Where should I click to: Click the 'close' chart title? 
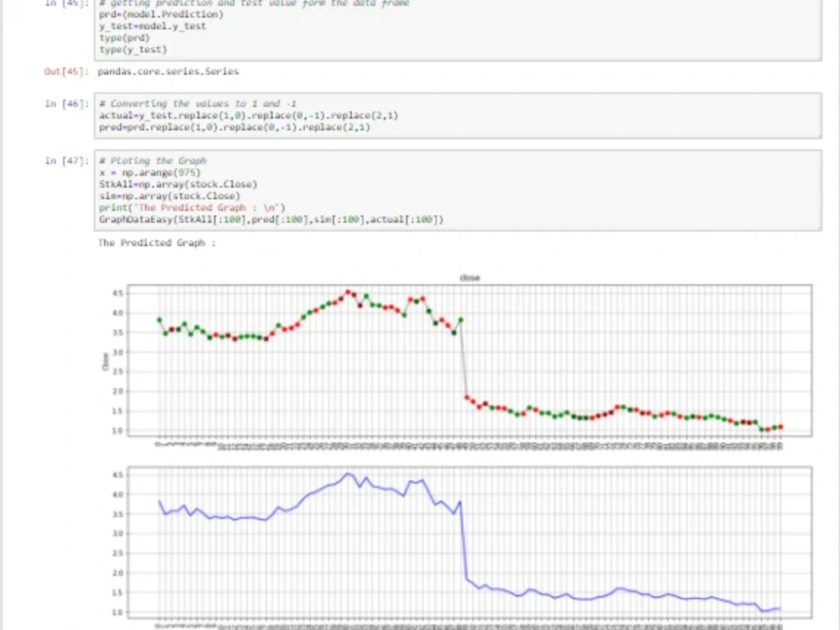tap(470, 277)
